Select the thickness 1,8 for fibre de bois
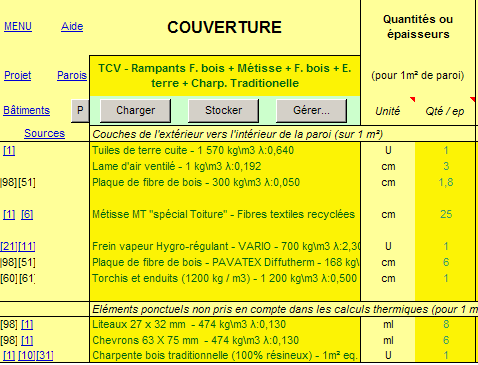 (446, 182)
